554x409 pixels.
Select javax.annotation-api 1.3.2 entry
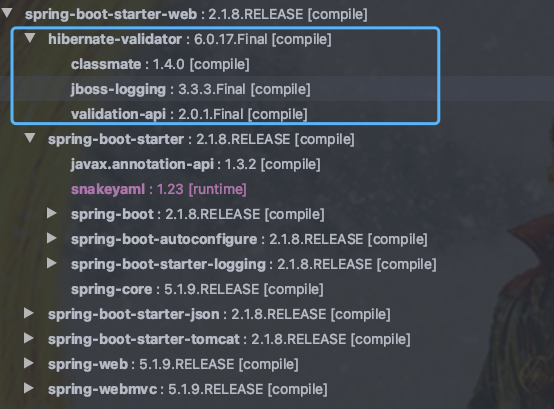click(x=195, y=165)
